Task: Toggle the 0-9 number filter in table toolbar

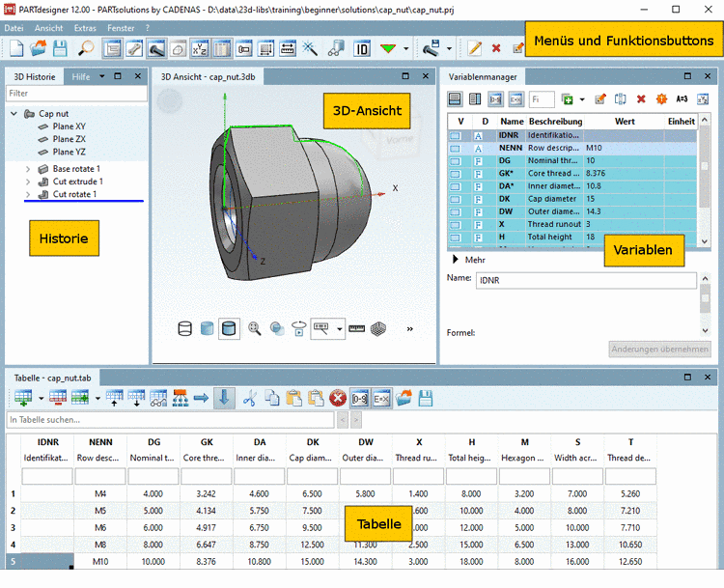Action: click(x=359, y=397)
